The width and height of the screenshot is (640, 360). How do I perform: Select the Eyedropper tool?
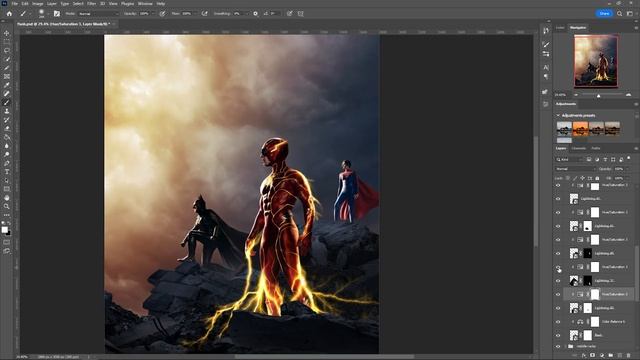7,85
